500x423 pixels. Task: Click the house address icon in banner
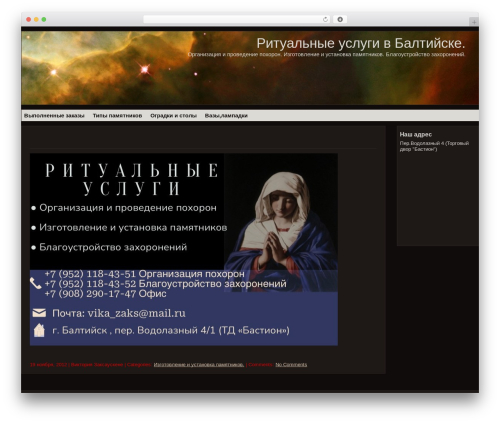click(39, 330)
